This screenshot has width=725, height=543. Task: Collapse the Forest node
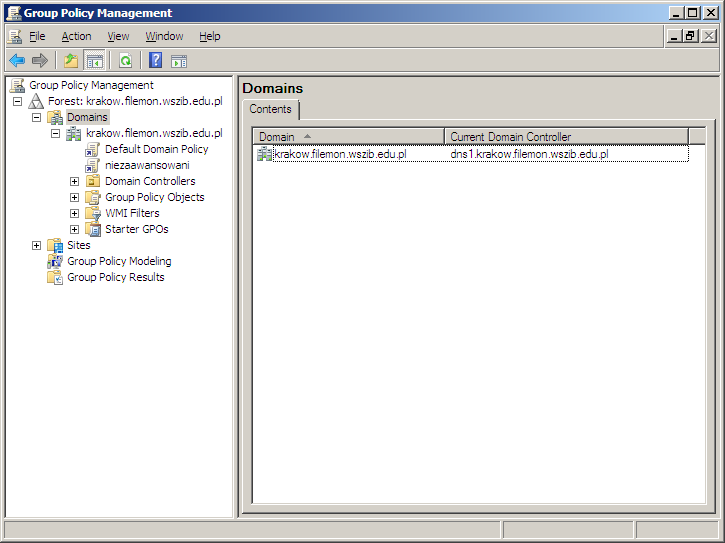18,101
